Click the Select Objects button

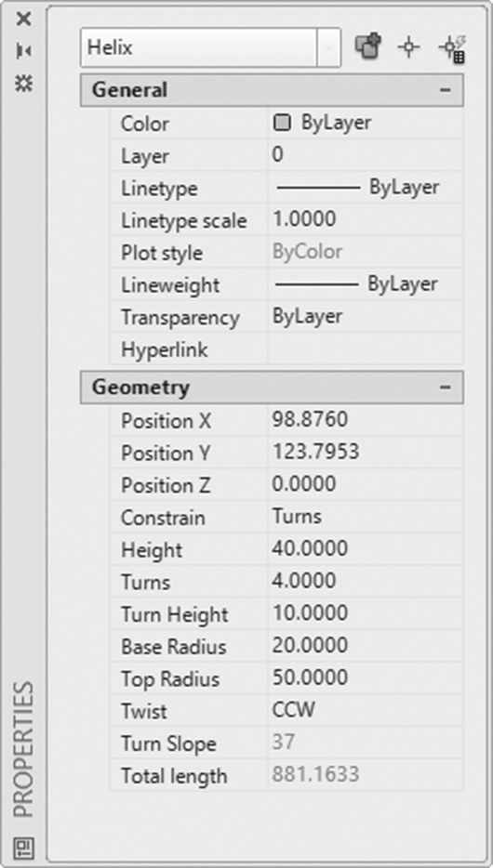tap(408, 48)
